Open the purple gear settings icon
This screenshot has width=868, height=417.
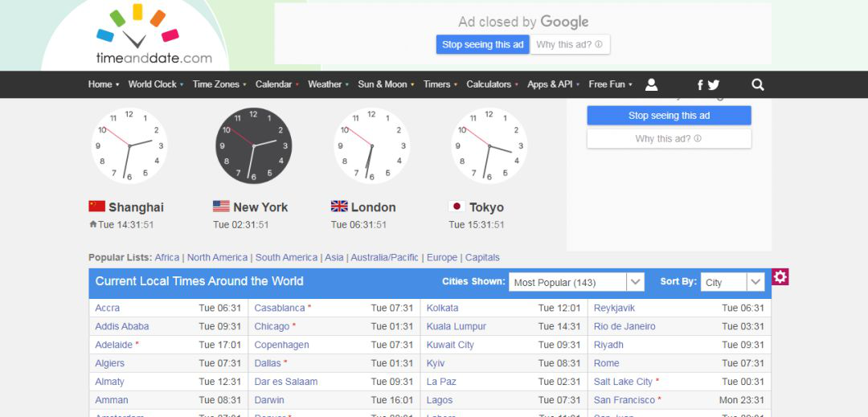tap(780, 277)
